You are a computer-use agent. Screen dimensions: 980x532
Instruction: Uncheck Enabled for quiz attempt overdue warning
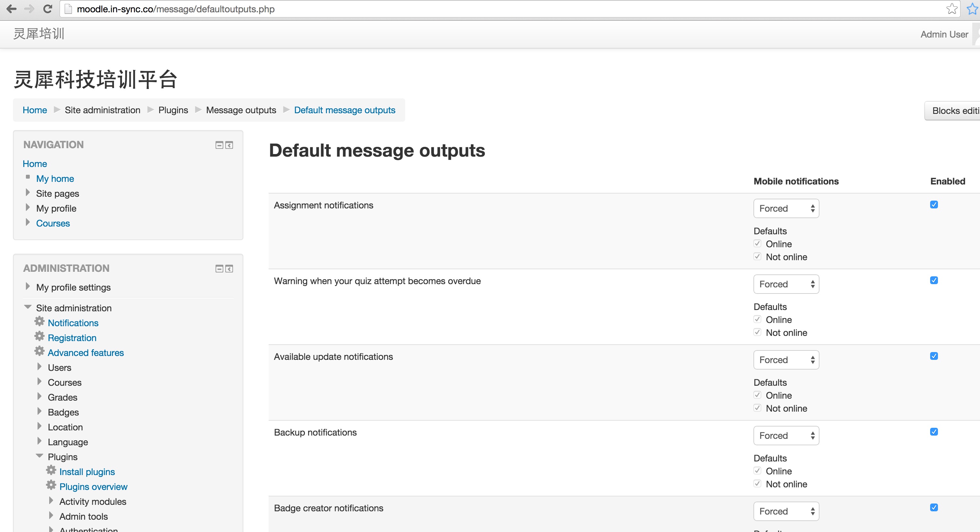(x=934, y=280)
